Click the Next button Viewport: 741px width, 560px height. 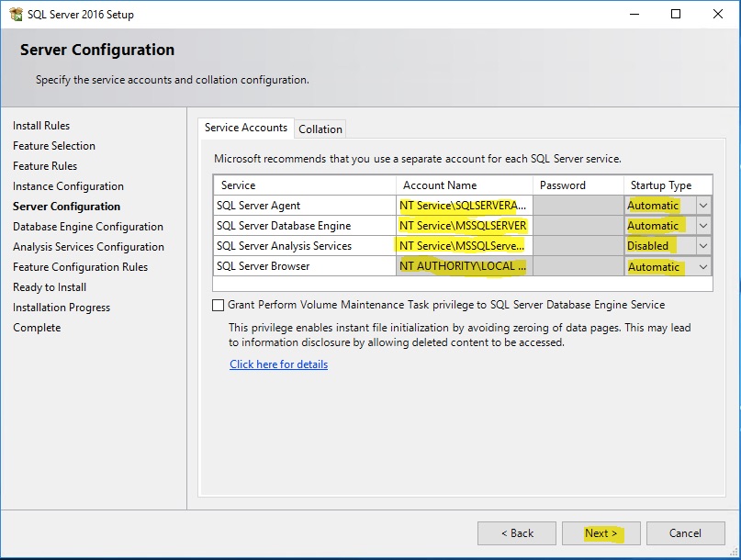pos(601,533)
